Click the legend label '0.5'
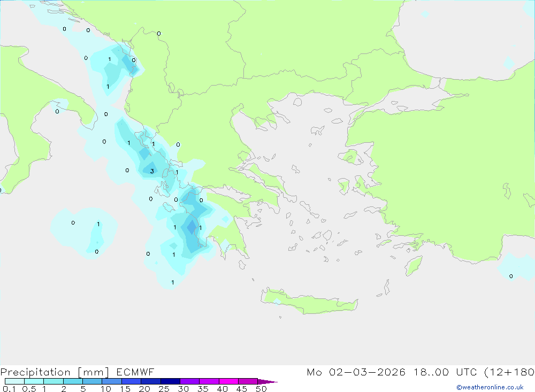The width and height of the screenshot is (535, 392). pyautogui.click(x=29, y=389)
